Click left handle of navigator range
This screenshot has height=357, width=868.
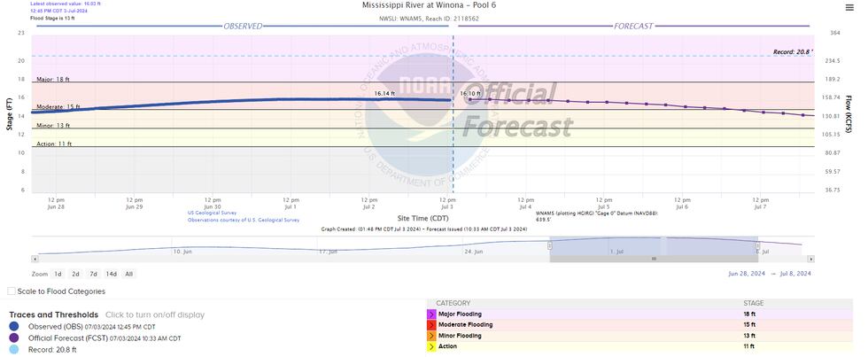[550, 245]
